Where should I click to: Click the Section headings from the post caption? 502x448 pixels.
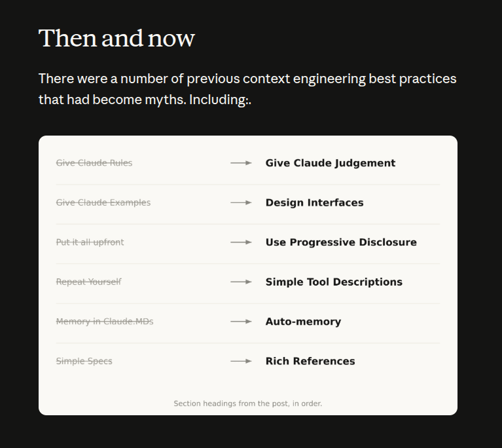(248, 403)
